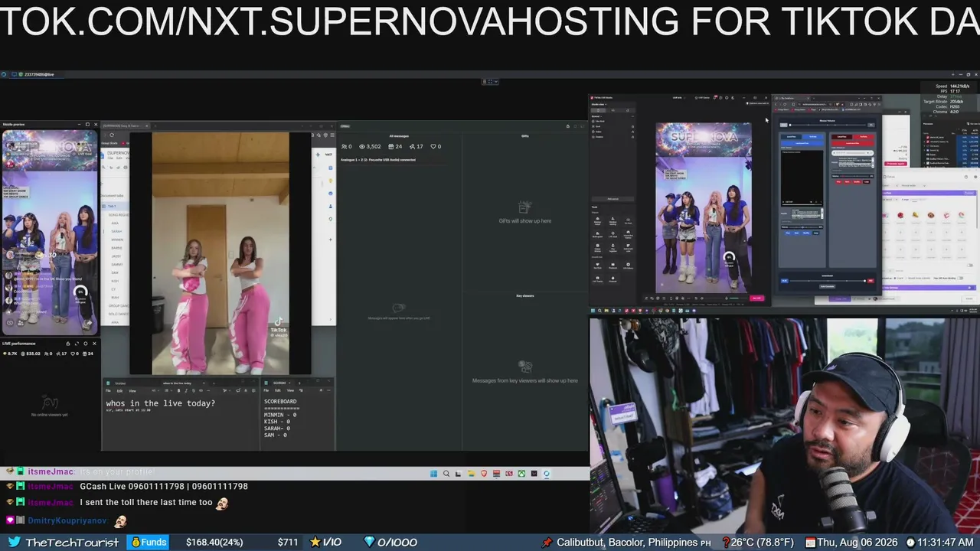Select the blue deck's LocalFiles tab
Viewport: 980px width, 551px height.
792,136
